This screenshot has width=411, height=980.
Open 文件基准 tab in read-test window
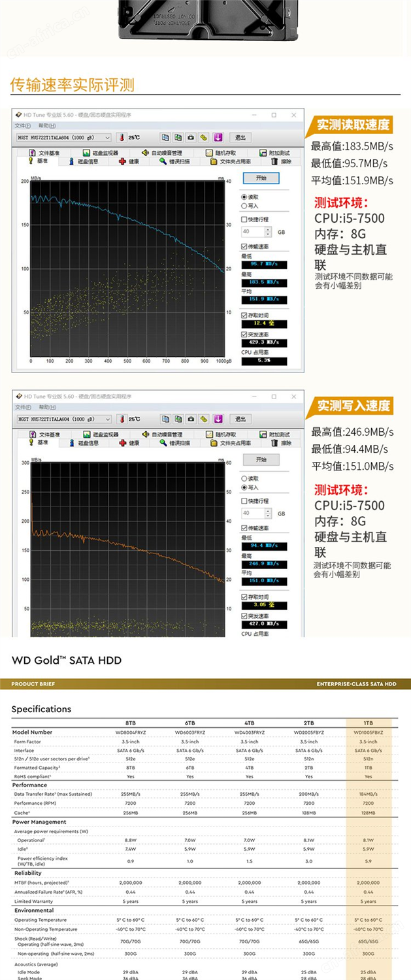pos(44,153)
